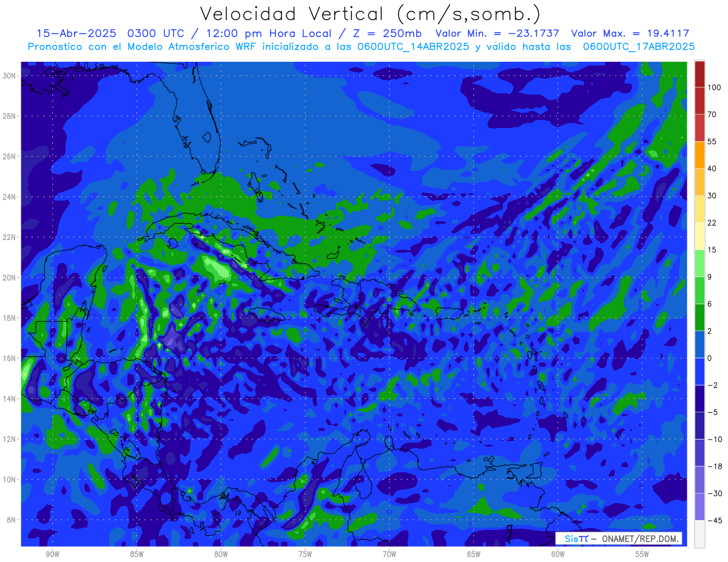The height and width of the screenshot is (562, 728).
Task: Select the red colorbar segment between 70 and 100
Action: [x=699, y=101]
